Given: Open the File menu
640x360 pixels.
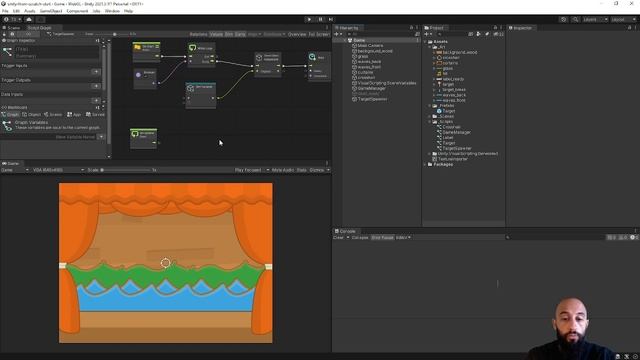Looking at the screenshot, I should (5, 11).
